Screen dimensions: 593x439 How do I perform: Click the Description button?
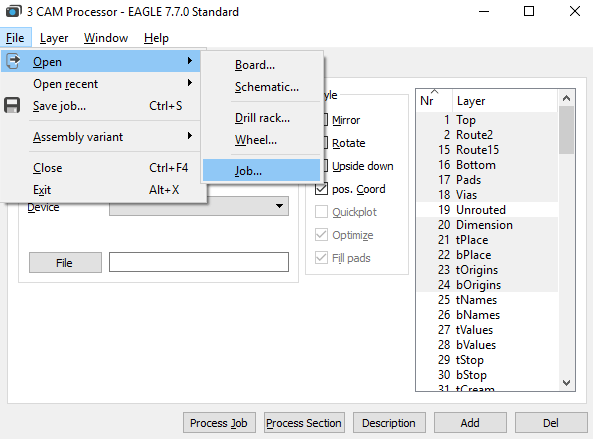389,422
